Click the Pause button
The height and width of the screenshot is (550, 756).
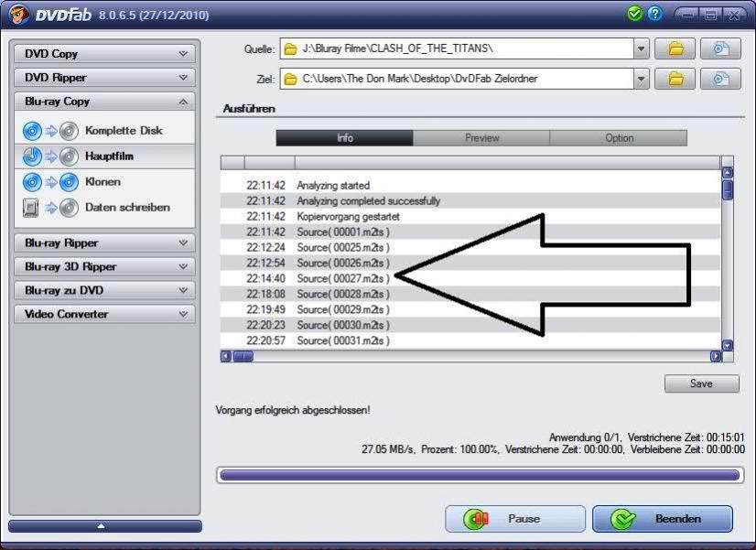(515, 519)
